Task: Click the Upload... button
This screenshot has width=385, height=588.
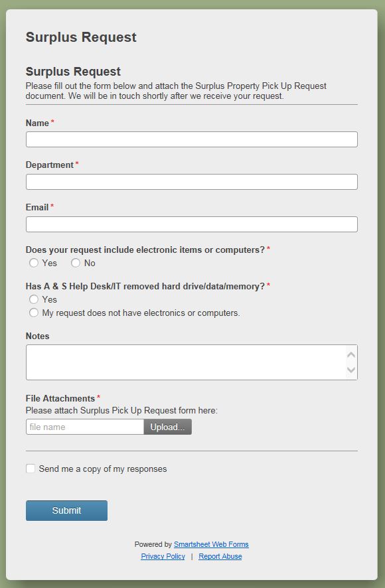Action: tap(168, 427)
